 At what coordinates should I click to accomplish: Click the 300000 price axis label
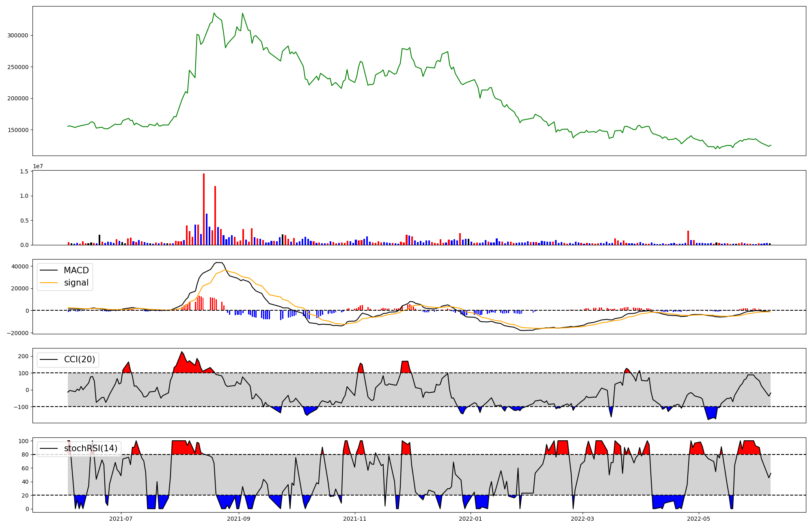(x=17, y=36)
